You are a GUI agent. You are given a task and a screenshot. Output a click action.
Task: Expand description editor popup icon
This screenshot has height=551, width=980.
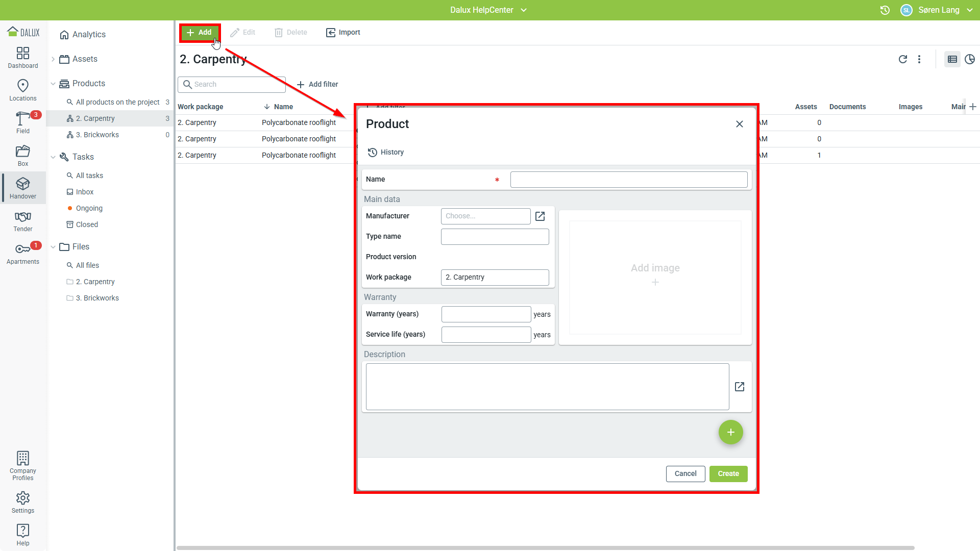740,387
